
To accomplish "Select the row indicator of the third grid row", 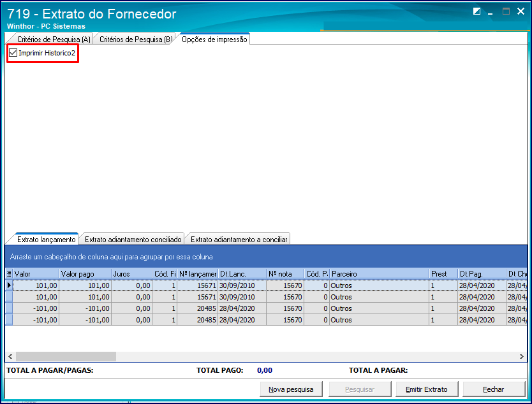I will click(9, 308).
